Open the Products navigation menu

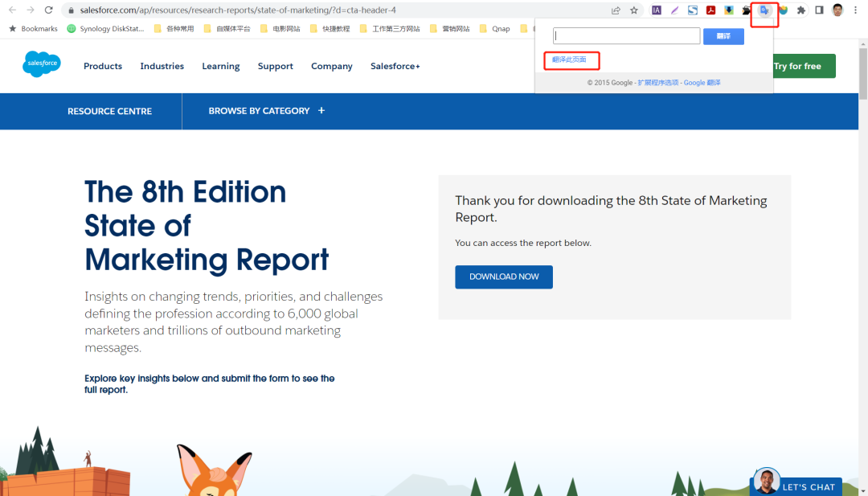point(103,66)
